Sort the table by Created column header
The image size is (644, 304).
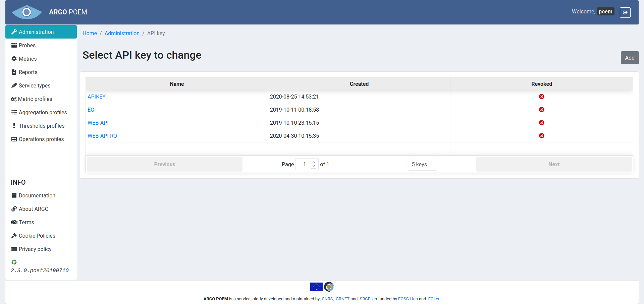tap(359, 84)
